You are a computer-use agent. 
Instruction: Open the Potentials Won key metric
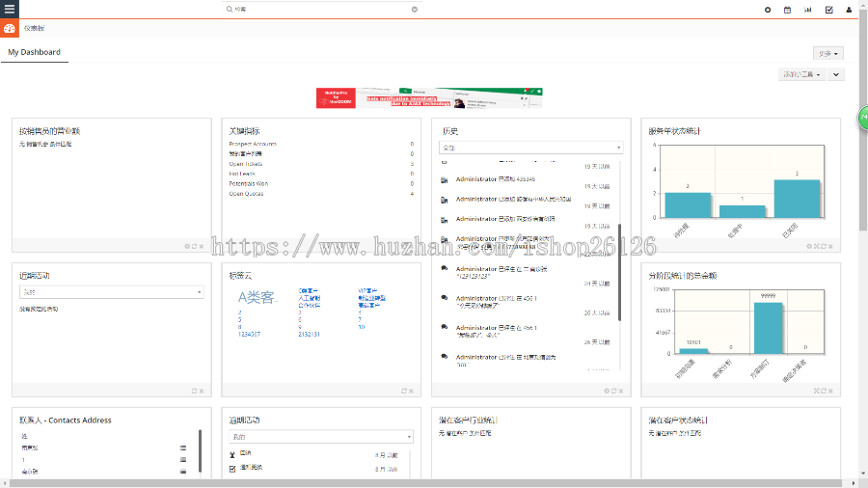click(x=249, y=183)
